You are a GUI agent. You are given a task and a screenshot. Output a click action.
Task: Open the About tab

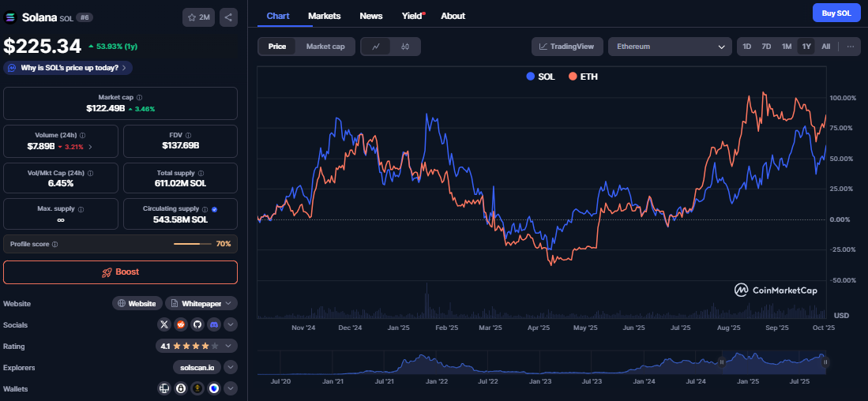click(x=453, y=16)
